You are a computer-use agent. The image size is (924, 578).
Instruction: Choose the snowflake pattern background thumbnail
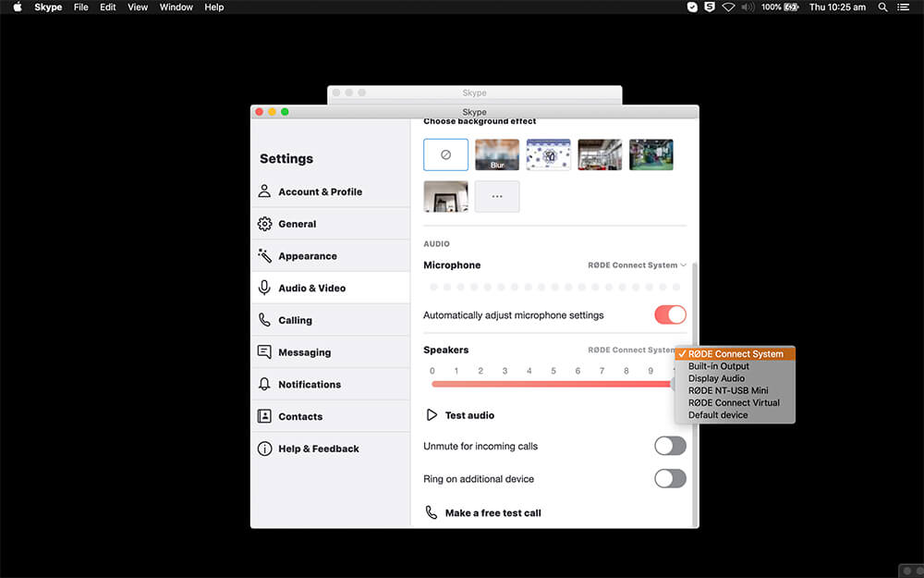pyautogui.click(x=548, y=154)
